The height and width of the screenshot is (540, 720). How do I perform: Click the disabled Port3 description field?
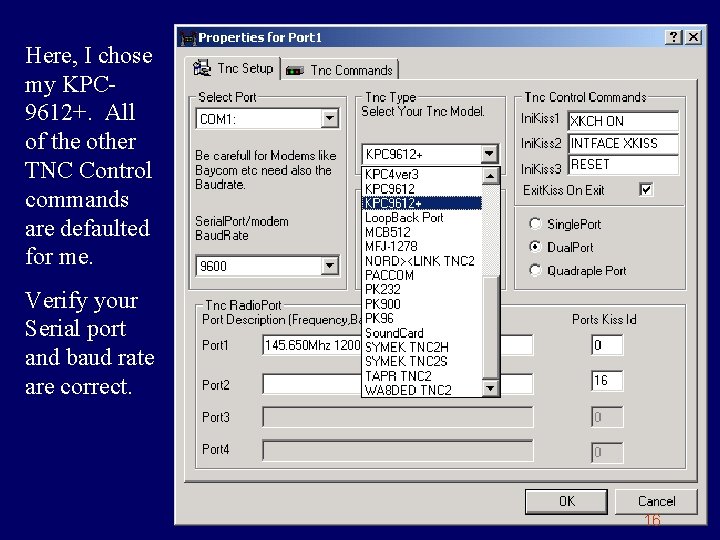pyautogui.click(x=398, y=417)
